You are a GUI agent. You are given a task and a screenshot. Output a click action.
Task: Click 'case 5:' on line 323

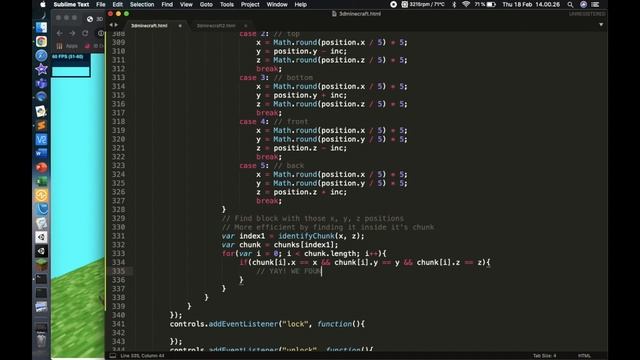pyautogui.click(x=254, y=166)
